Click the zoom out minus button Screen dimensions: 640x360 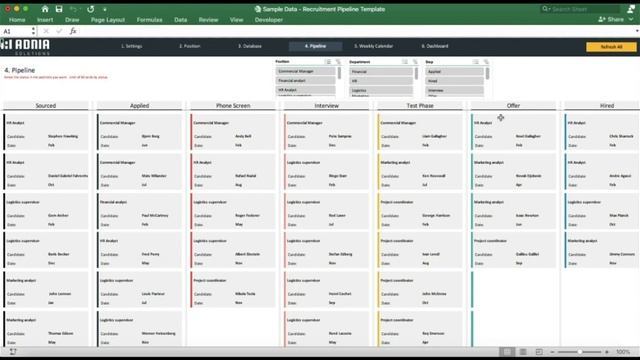pos(552,352)
